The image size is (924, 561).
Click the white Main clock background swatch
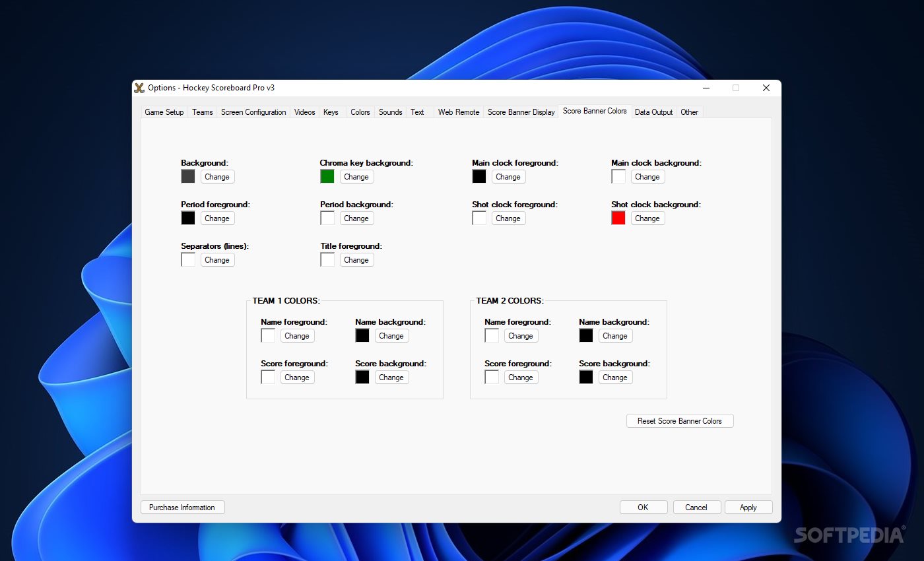click(x=618, y=176)
